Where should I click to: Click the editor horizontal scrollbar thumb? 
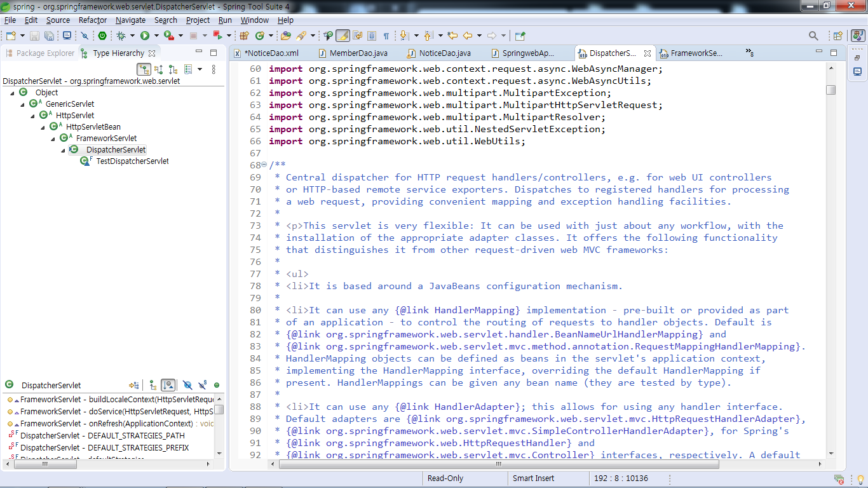point(499,464)
